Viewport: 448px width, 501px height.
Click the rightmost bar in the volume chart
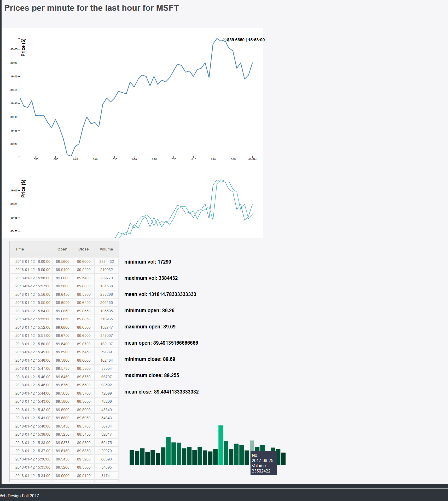point(283,459)
